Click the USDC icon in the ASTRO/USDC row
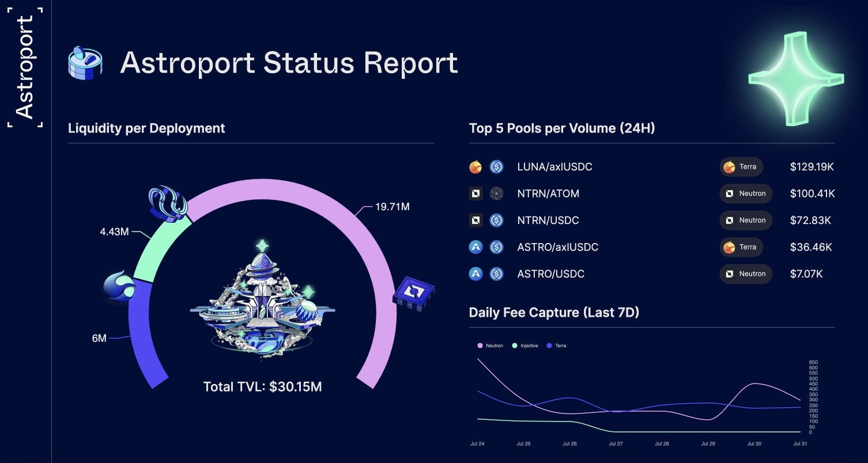 point(496,274)
